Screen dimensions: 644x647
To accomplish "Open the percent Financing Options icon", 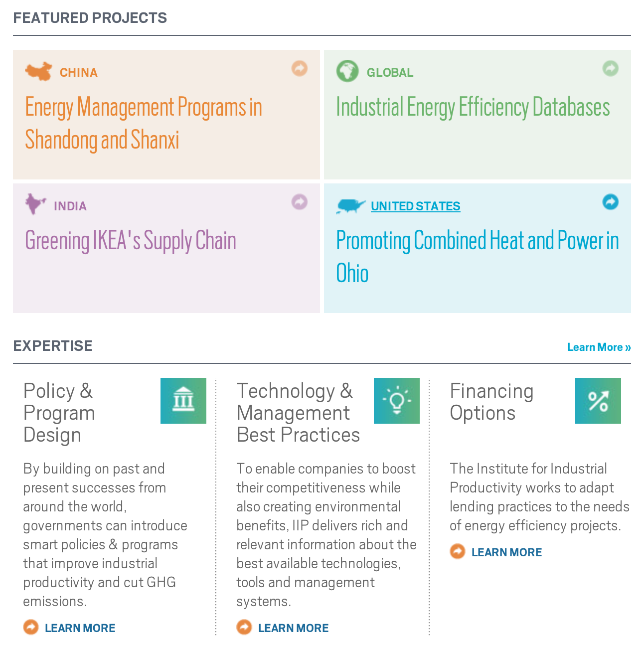I will [x=598, y=401].
